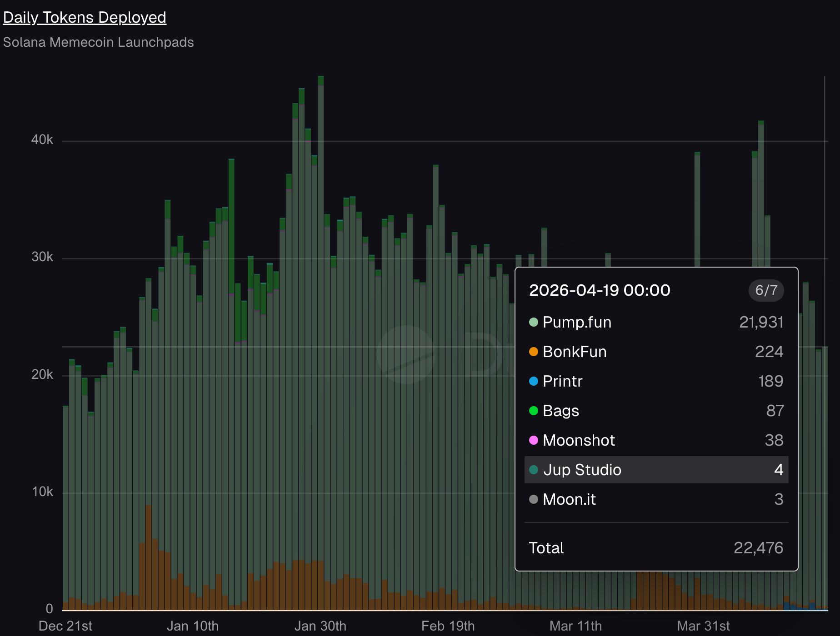Click the Printr blue legend dot
840x636 pixels.
tap(534, 381)
